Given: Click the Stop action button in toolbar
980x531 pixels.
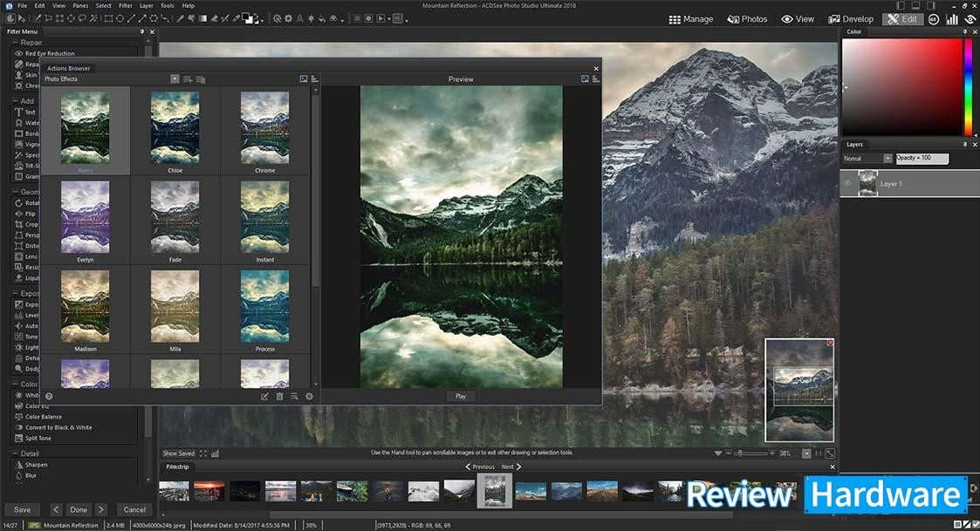Looking at the screenshot, I should (357, 18).
